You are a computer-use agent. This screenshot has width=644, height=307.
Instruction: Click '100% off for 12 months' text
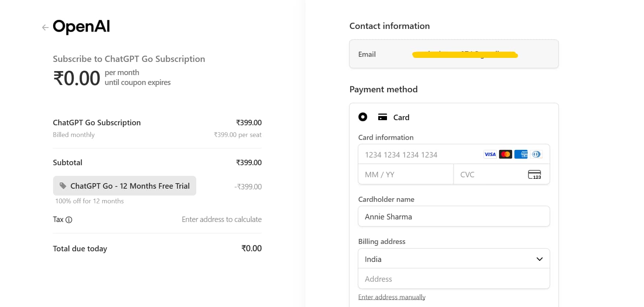(89, 201)
